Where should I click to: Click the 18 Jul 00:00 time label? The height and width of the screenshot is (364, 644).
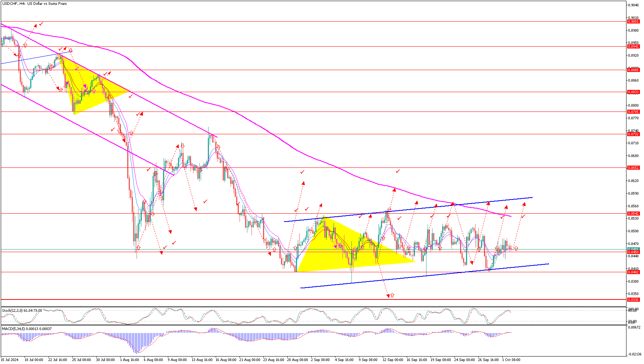34,360
